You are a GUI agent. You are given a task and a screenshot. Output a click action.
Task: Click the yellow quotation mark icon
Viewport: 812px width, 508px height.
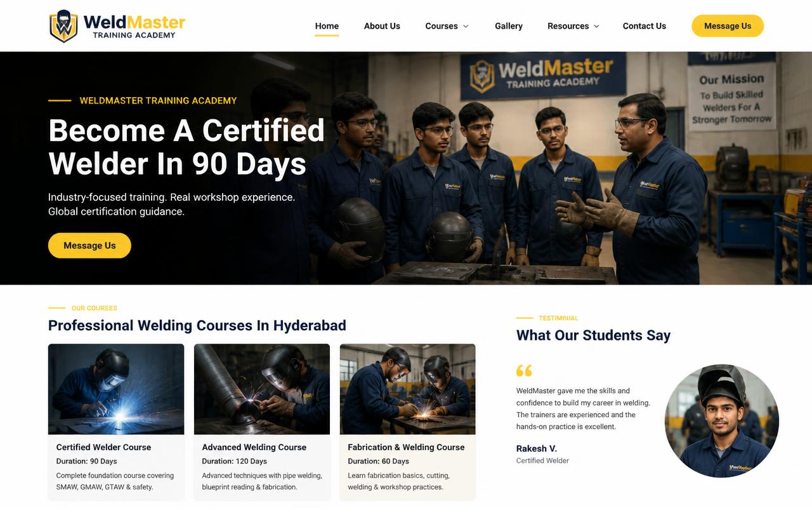(524, 370)
